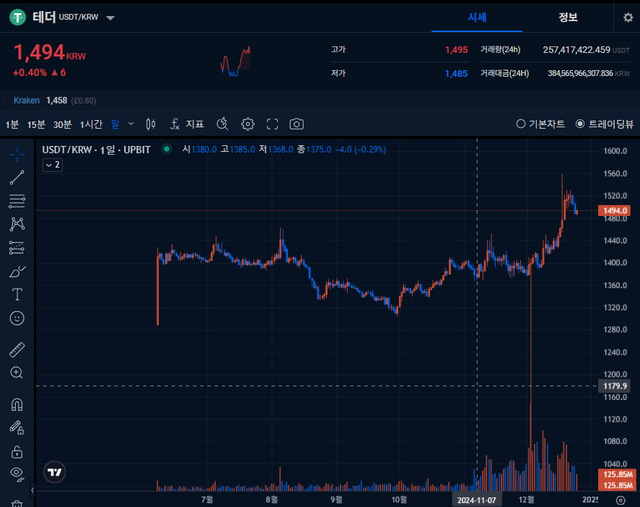The image size is (640, 507).
Task: Open the emoji icons tool
Action: [17, 318]
